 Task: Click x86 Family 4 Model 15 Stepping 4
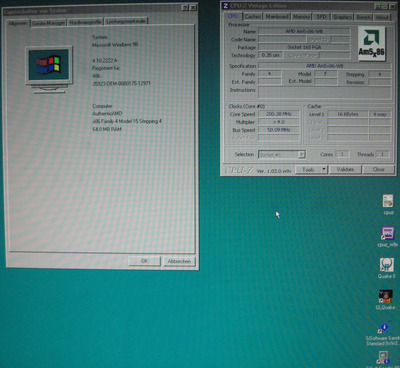127,121
